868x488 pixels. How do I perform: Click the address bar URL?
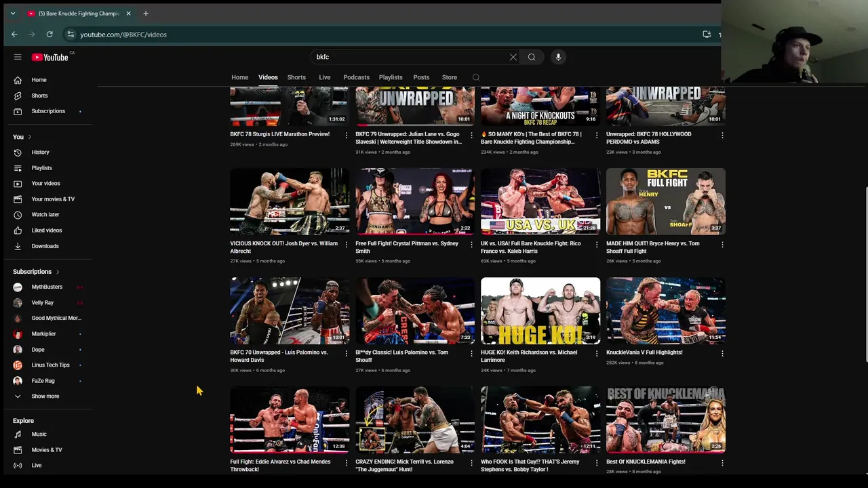point(123,35)
